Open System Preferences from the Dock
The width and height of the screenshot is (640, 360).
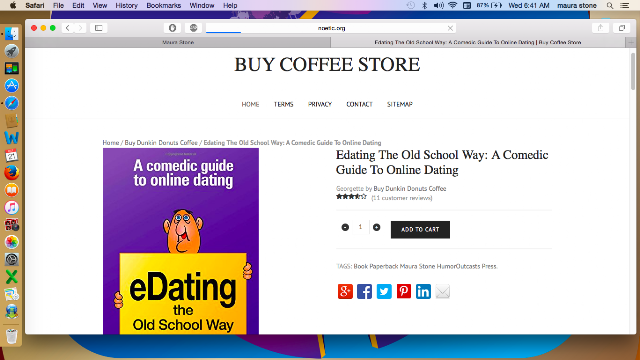point(12,260)
